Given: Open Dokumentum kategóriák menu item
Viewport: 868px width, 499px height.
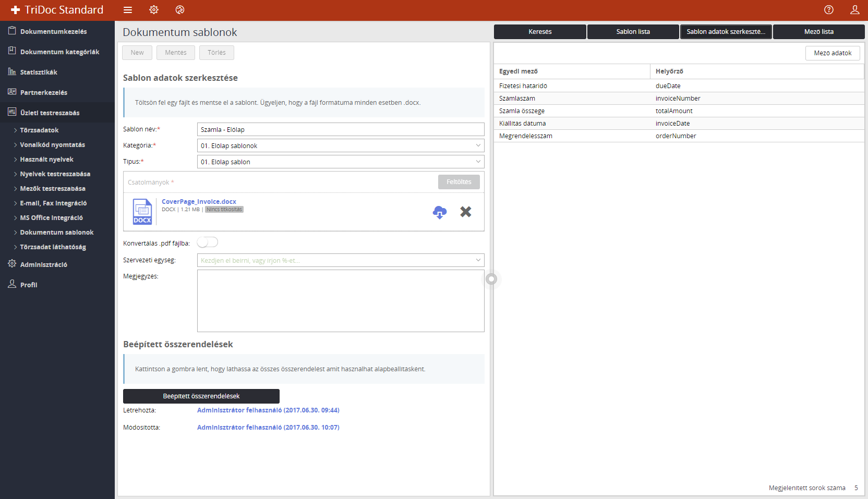Looking at the screenshot, I should pos(59,52).
